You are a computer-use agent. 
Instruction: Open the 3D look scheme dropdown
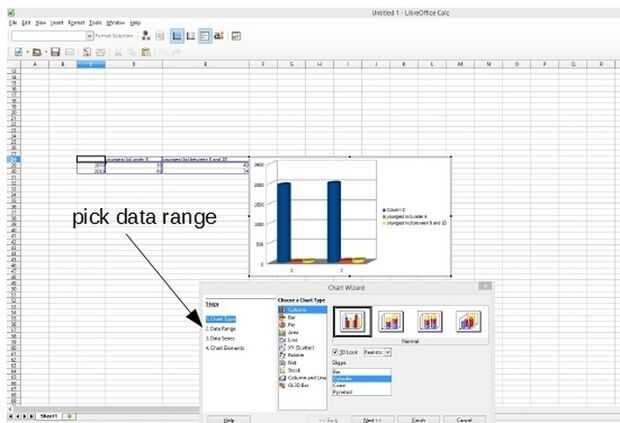tap(388, 351)
